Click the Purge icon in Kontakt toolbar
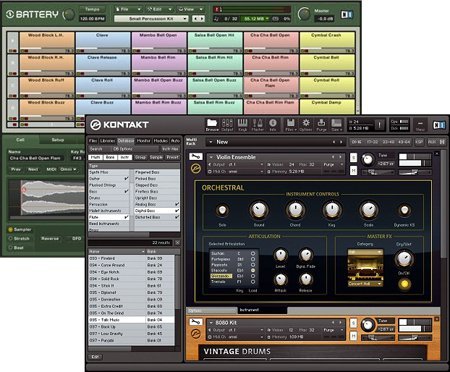 pyautogui.click(x=321, y=125)
